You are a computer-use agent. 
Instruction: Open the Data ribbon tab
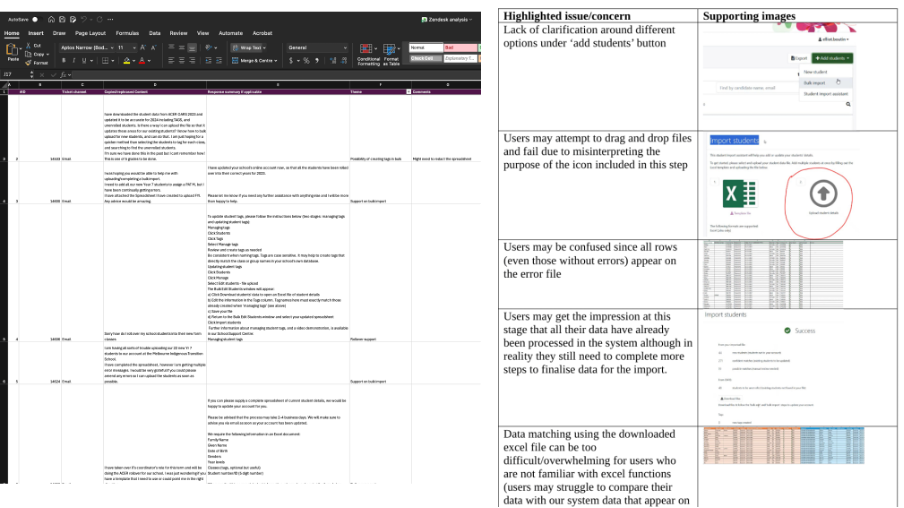[x=155, y=33]
